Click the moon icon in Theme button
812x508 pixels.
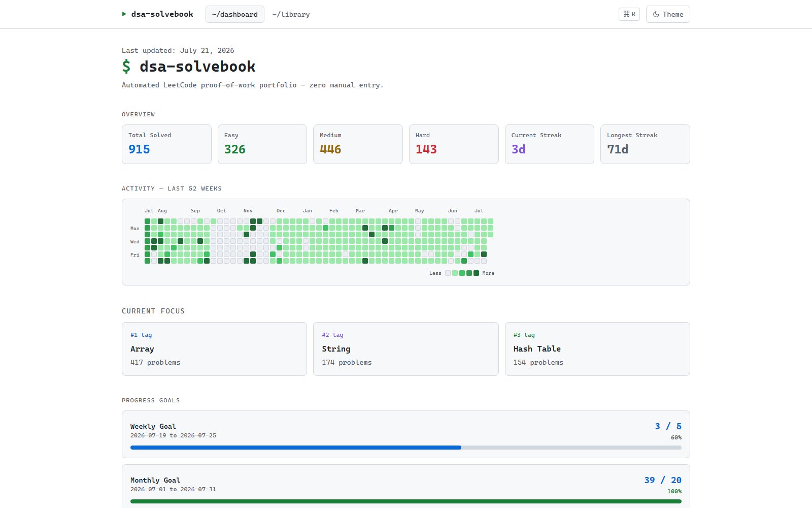[x=656, y=14]
